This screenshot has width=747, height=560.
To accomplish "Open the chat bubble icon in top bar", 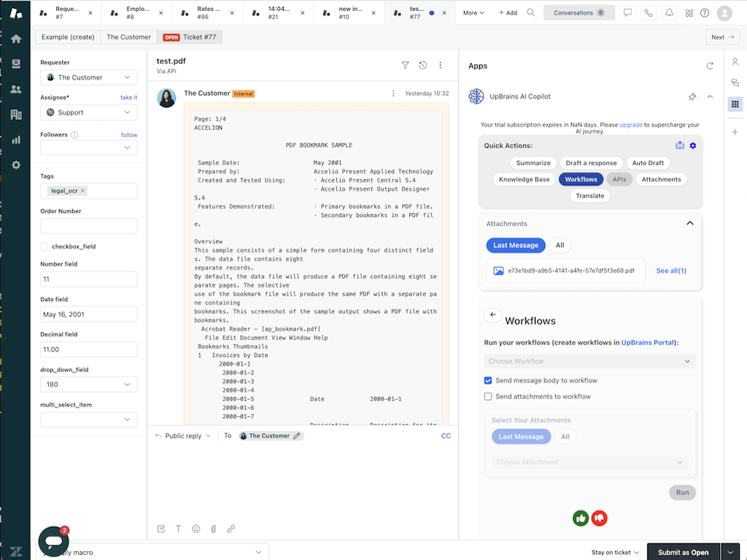I will (x=627, y=13).
